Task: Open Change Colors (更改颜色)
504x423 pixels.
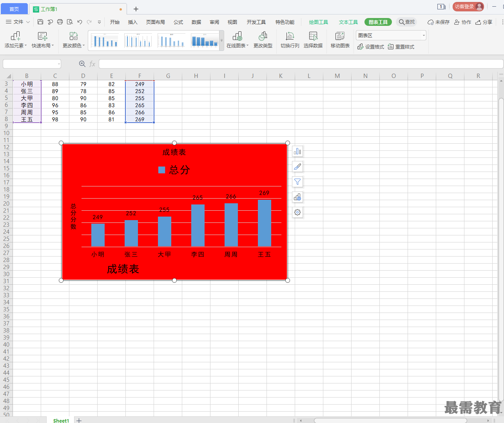Action: [x=74, y=40]
